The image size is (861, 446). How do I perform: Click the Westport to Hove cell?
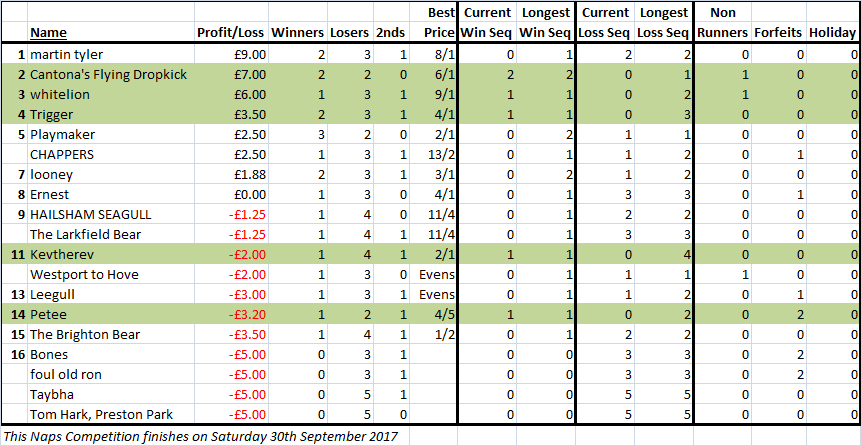111,275
